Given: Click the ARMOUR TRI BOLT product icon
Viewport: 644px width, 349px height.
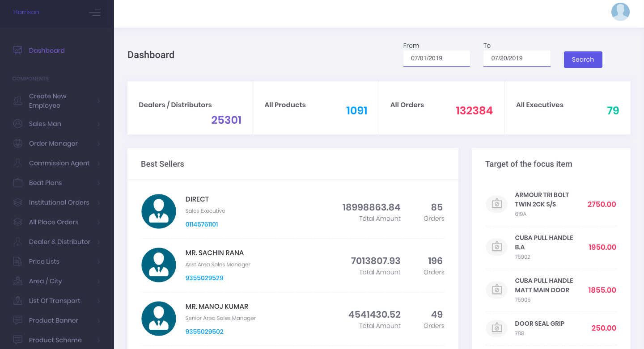Looking at the screenshot, I should [x=496, y=204].
